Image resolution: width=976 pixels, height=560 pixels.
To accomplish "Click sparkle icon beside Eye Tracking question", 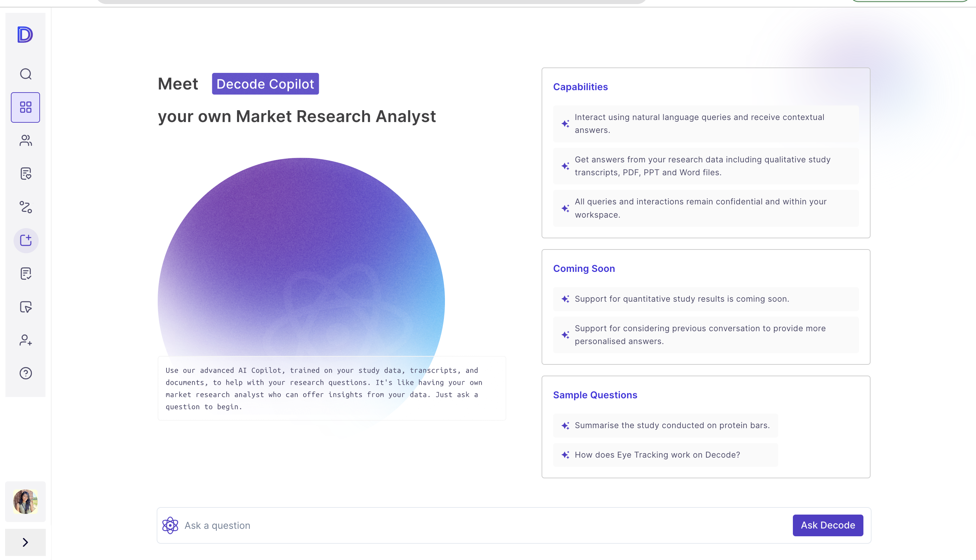I will point(565,455).
